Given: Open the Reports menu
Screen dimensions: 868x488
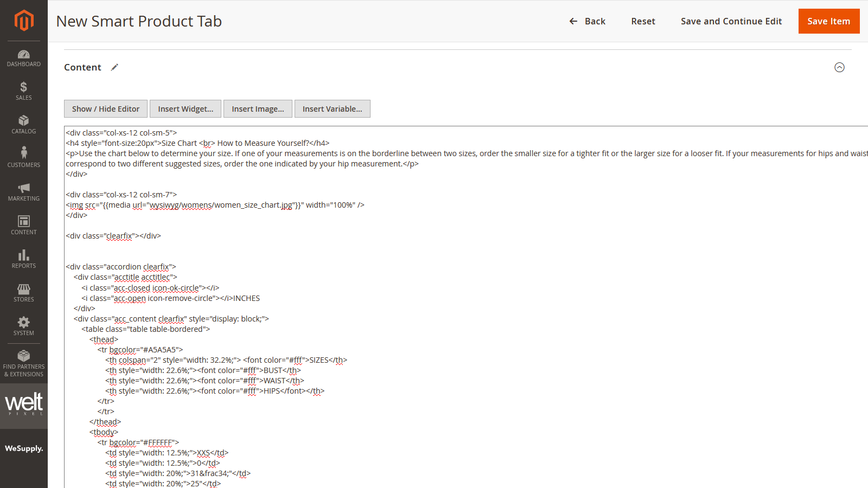Looking at the screenshot, I should (24, 260).
